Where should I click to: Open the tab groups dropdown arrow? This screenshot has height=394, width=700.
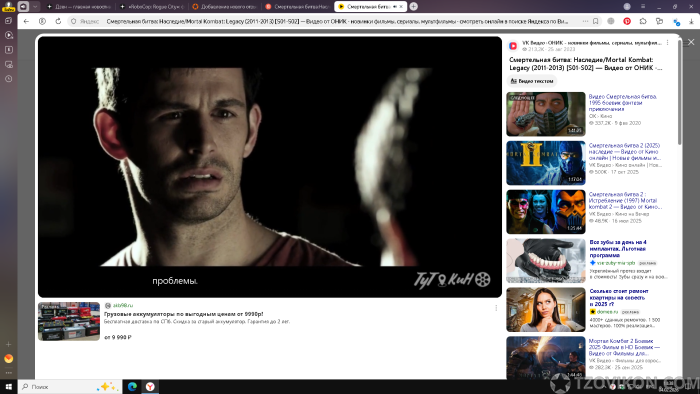[35, 6]
